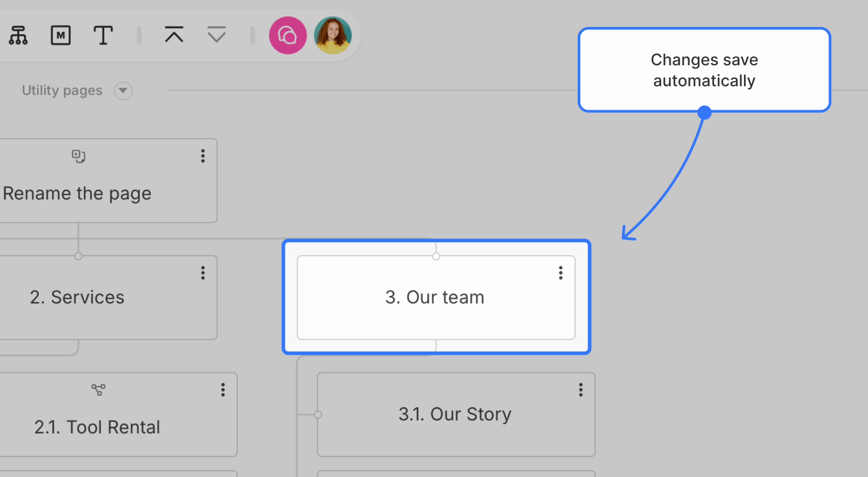This screenshot has height=477, width=868.
Task: Click the user profile avatar photo
Action: (x=333, y=35)
